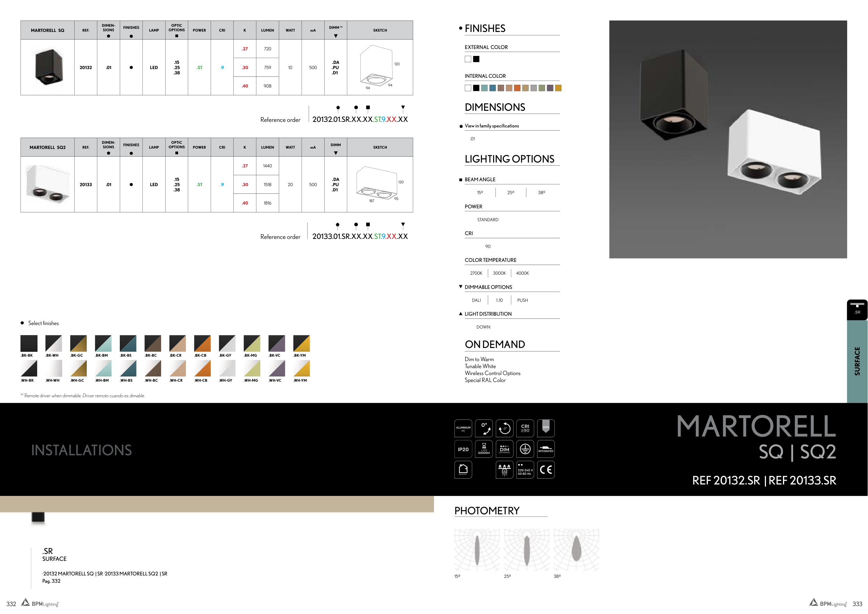Click the DIMM triangle in Martorell SQ2 header

point(336,153)
